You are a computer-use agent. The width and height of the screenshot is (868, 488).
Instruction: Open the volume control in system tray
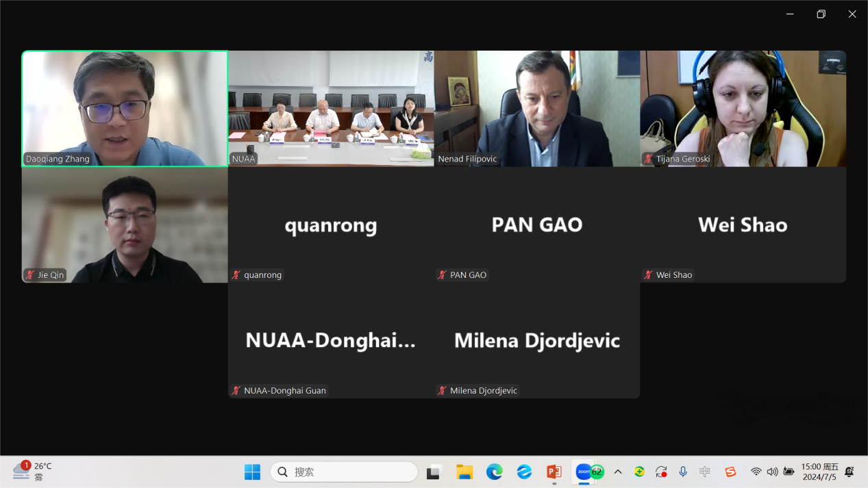[772, 472]
